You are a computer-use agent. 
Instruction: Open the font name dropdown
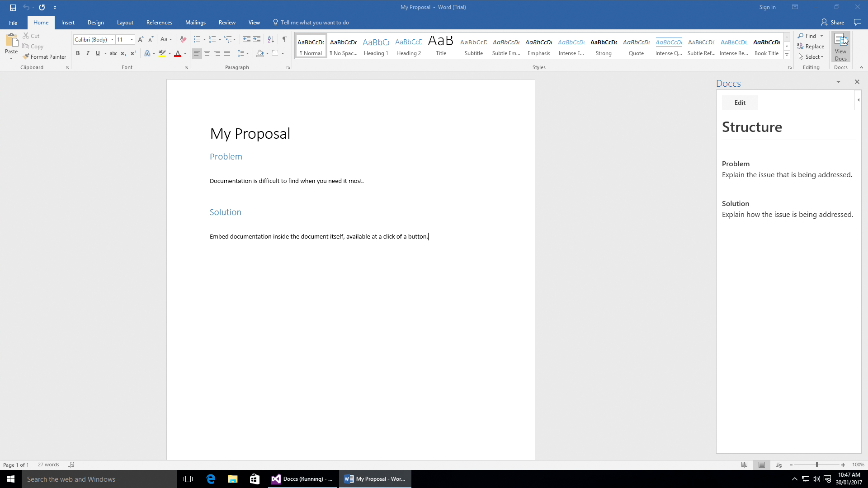pyautogui.click(x=112, y=40)
